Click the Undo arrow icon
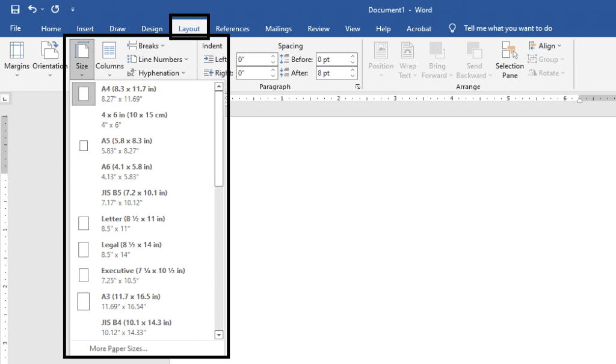 pos(32,10)
